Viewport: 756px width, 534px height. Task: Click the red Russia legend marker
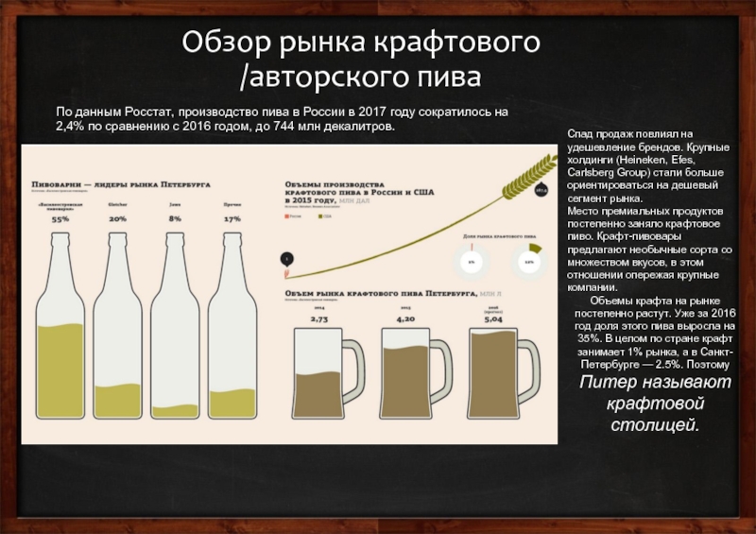[x=286, y=216]
